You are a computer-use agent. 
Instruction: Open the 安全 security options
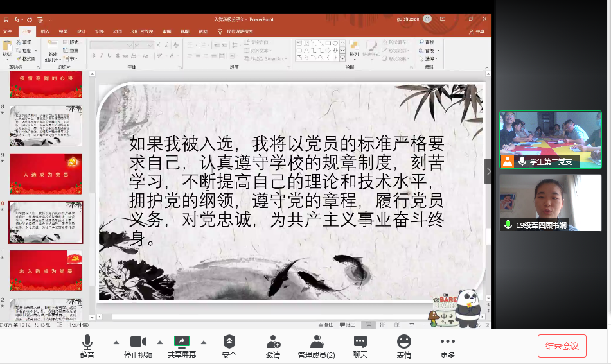click(229, 345)
